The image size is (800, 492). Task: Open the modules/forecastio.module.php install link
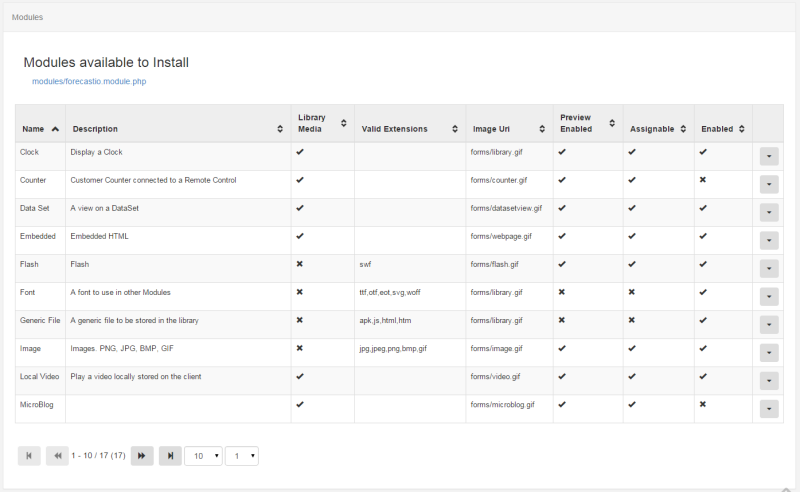pos(89,81)
